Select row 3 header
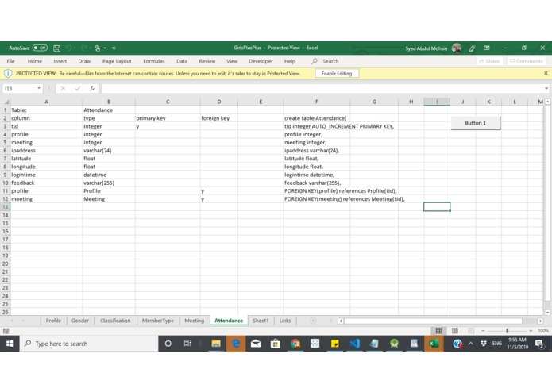Image resolution: width=552 pixels, height=392 pixels. (5, 126)
